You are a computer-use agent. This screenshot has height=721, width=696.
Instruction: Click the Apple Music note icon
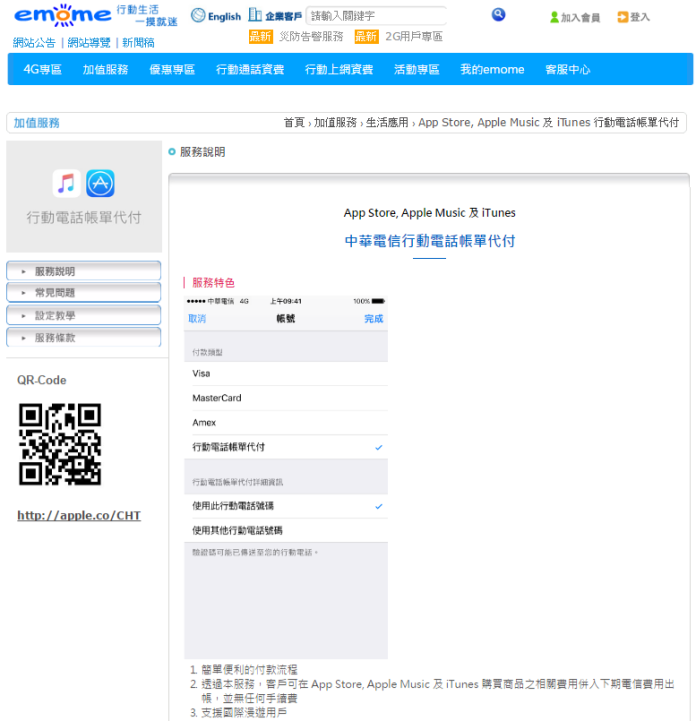tap(67, 183)
